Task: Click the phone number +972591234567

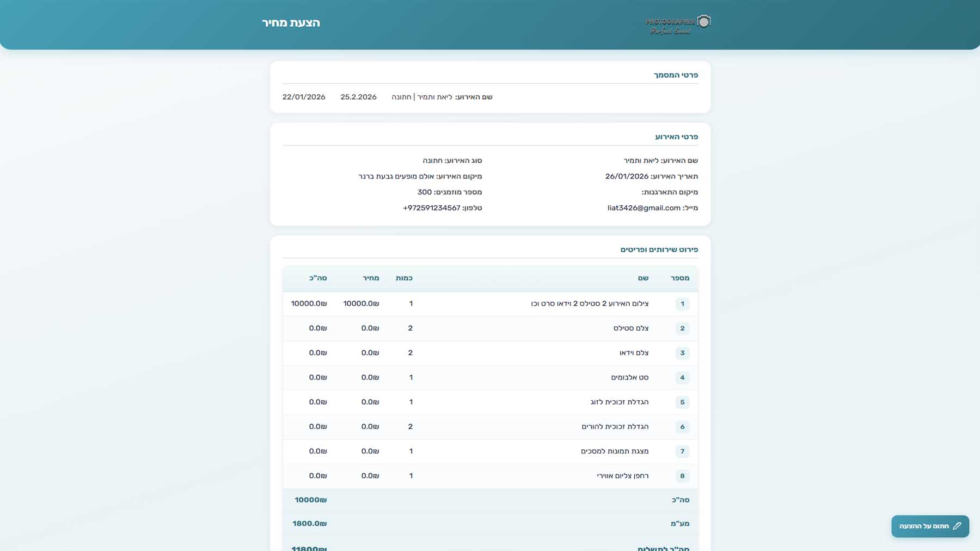Action: click(x=431, y=208)
